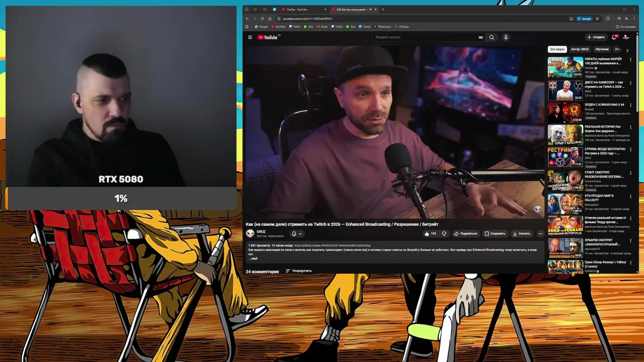This screenshot has height=362, width=644.
Task: Open a new browser tab
Action: (x=383, y=10)
